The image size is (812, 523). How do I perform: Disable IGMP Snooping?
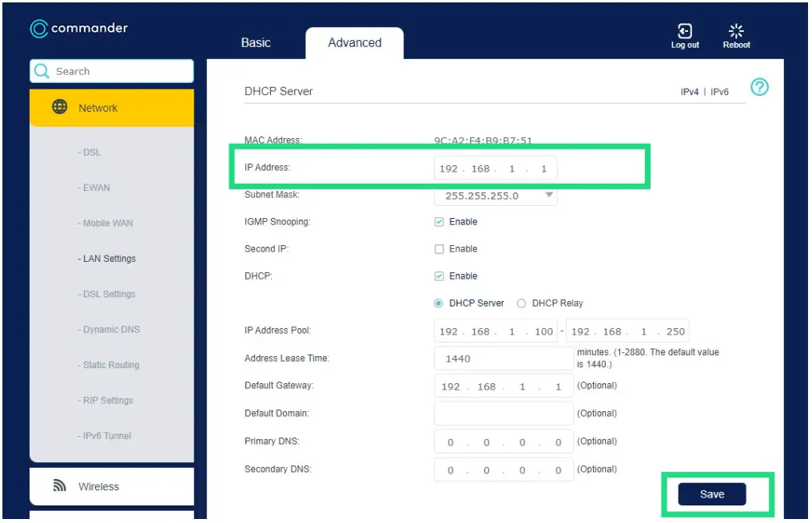439,221
